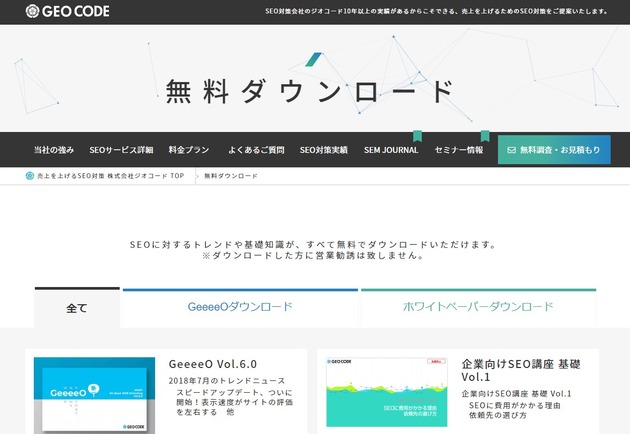Click the 無料調査・お見積もり button
The width and height of the screenshot is (630, 434).
[554, 149]
